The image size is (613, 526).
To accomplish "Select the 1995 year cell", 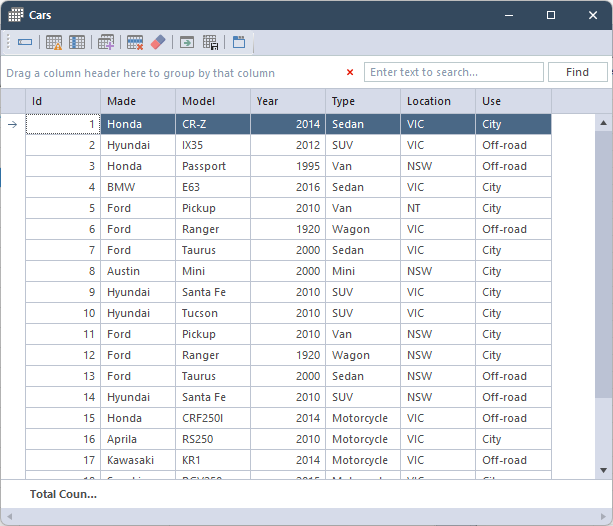I will pyautogui.click(x=288, y=166).
